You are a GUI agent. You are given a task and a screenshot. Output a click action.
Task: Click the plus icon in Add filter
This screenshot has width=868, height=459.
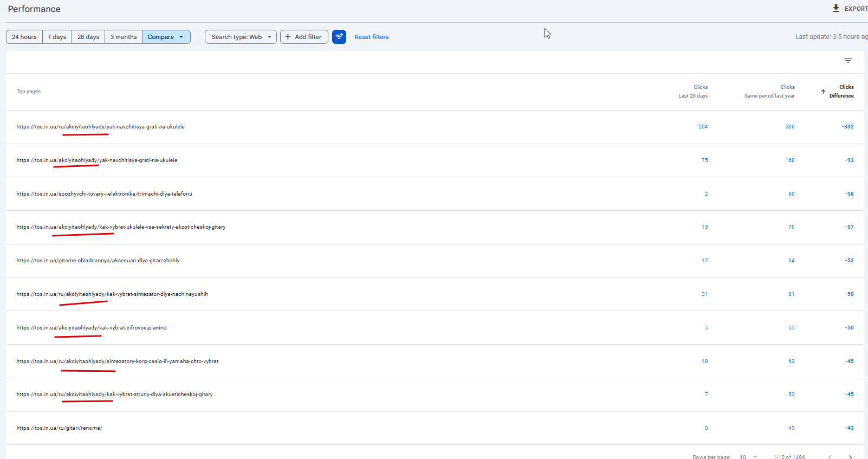click(x=288, y=37)
